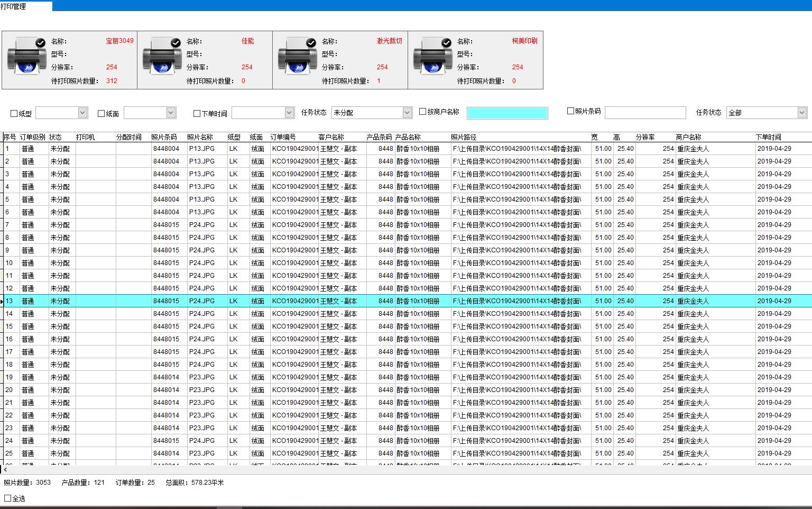Check the 下单时间 filter checkbox
812x509 pixels.
[197, 113]
